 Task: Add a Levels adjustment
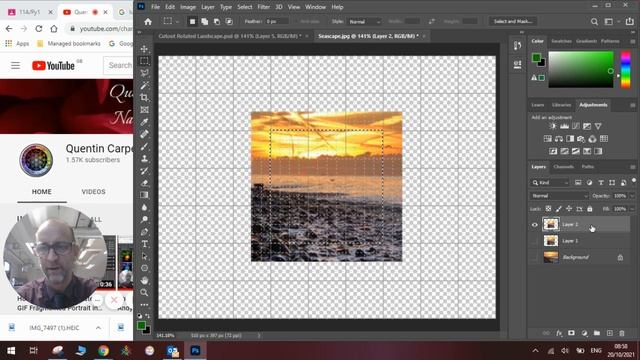(564, 127)
